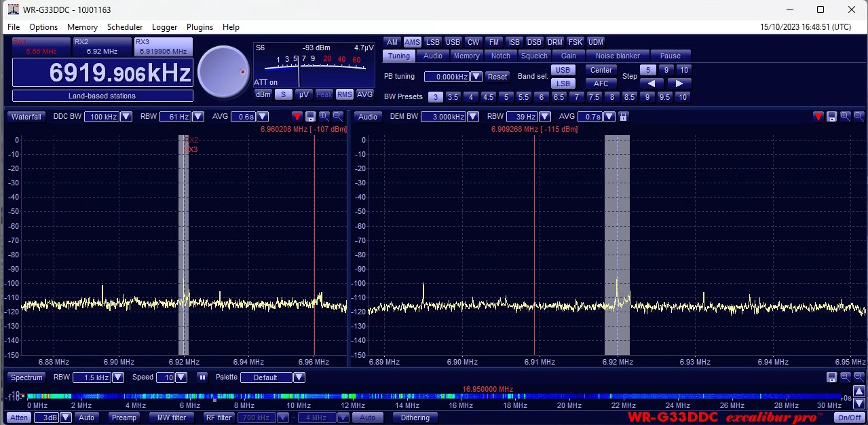Save the DDC spectrum using the floppy icon

coord(310,117)
